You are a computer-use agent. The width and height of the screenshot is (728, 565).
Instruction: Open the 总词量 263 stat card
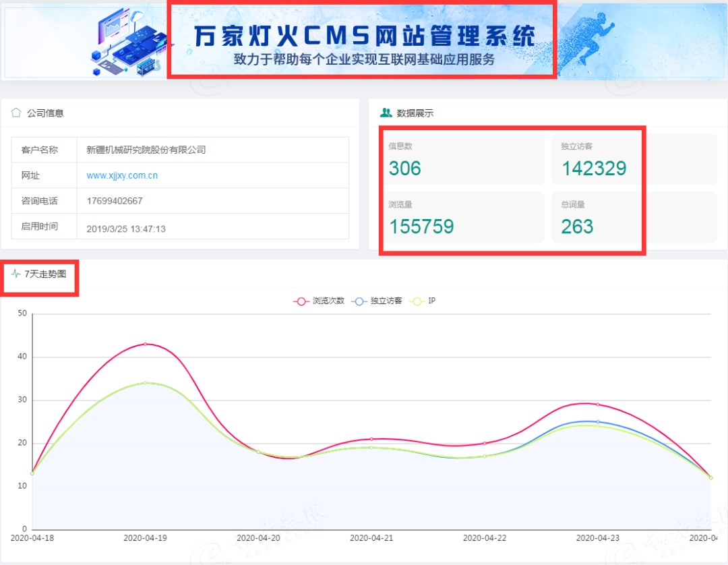pos(634,217)
